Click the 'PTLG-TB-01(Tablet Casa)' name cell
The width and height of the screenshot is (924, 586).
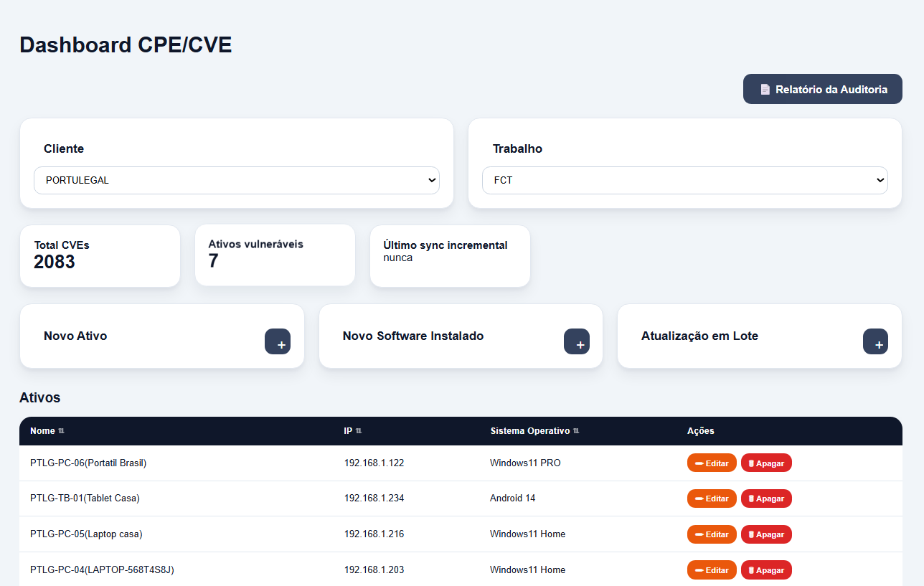coord(85,498)
